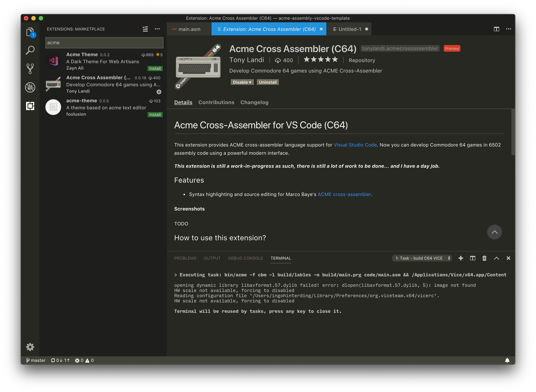Close the Acme Cross Assembler extension tab

321,29
